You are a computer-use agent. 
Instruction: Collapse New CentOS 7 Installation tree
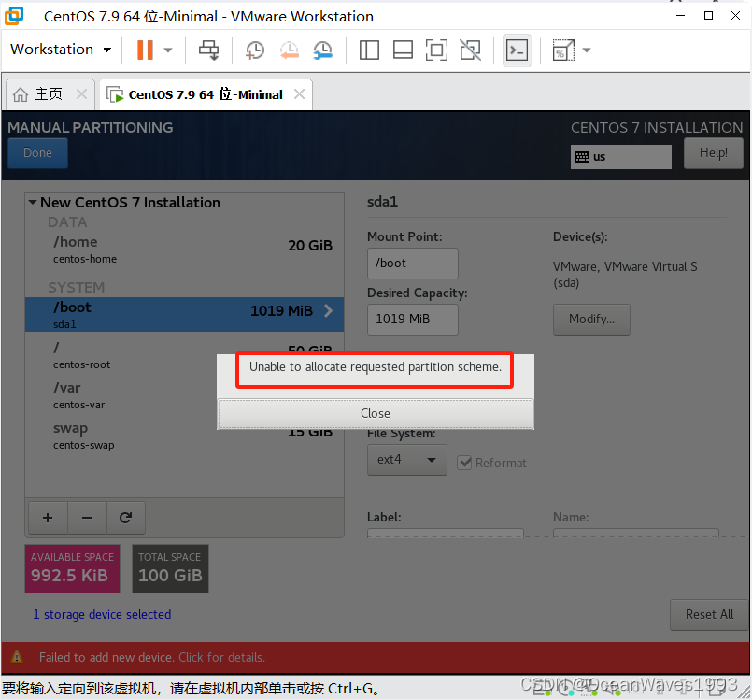33,203
